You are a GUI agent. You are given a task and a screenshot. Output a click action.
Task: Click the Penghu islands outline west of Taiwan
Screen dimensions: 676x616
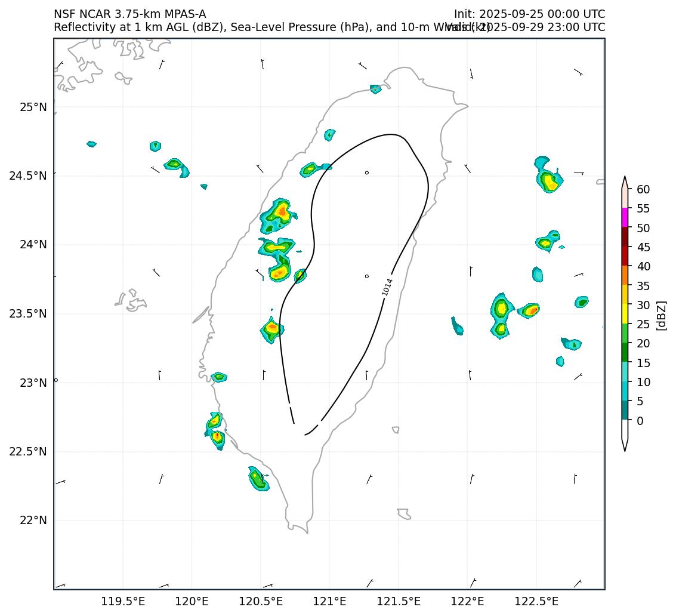[131, 300]
